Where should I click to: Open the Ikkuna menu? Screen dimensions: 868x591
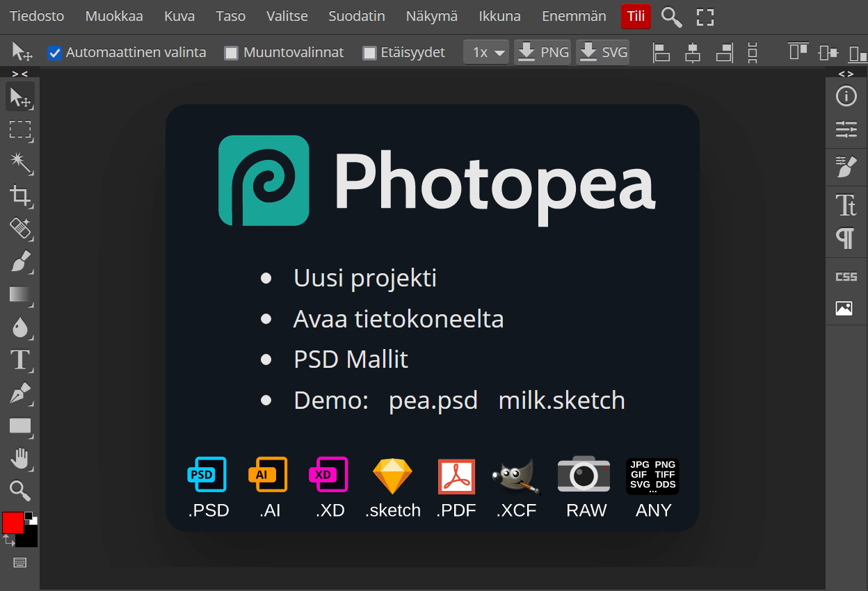pos(500,16)
